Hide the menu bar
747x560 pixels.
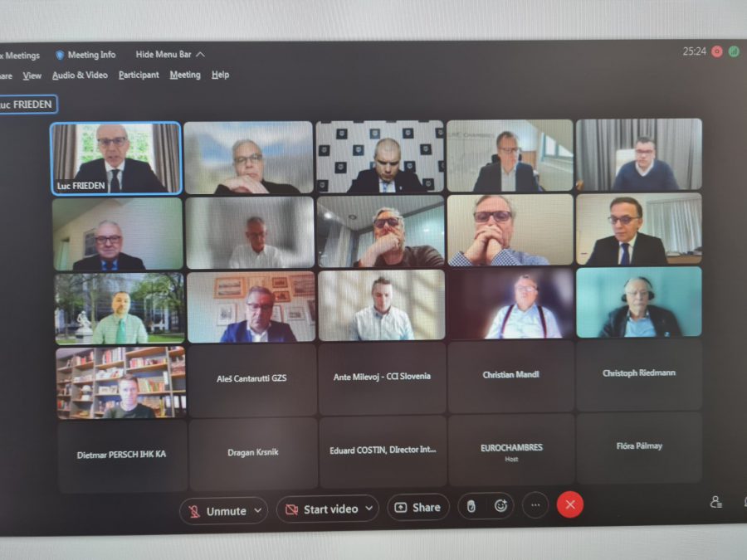pos(170,55)
